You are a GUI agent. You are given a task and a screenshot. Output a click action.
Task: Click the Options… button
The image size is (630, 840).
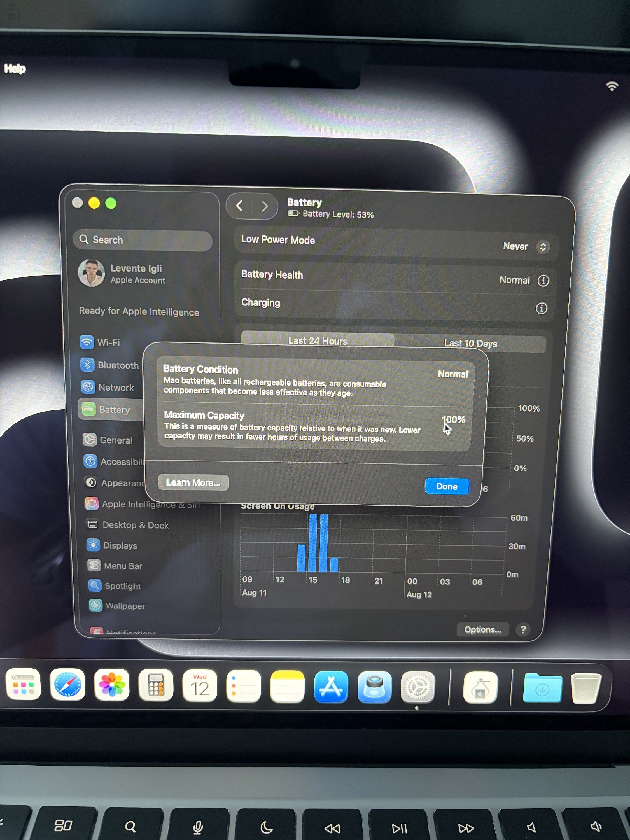click(483, 629)
